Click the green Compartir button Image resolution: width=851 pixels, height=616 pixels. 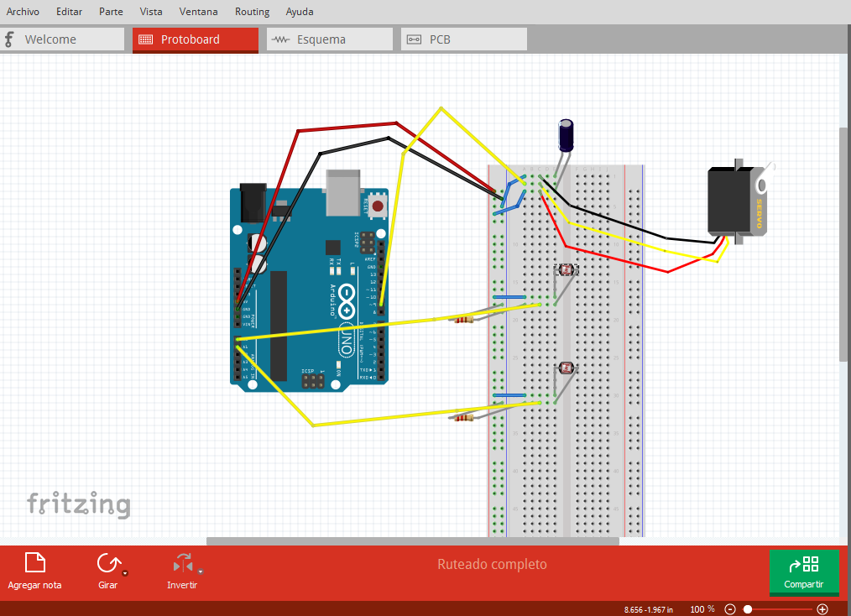click(x=804, y=572)
